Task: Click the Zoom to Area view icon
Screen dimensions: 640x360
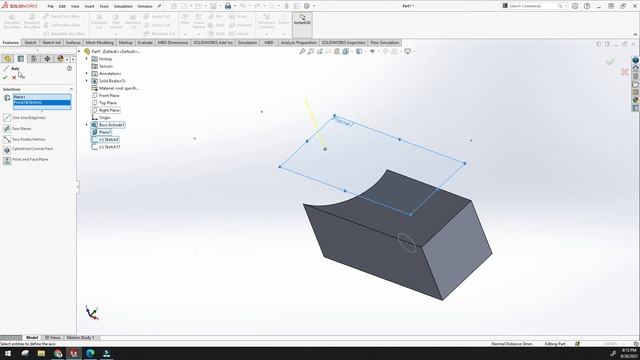Action: click(311, 51)
